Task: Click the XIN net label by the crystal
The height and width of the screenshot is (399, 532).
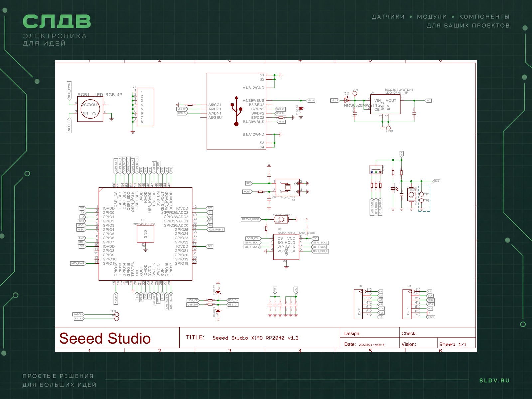Action: [x=249, y=183]
